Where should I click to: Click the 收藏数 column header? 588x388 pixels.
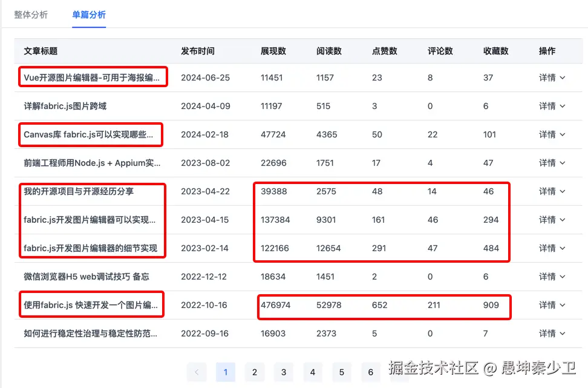pos(496,51)
